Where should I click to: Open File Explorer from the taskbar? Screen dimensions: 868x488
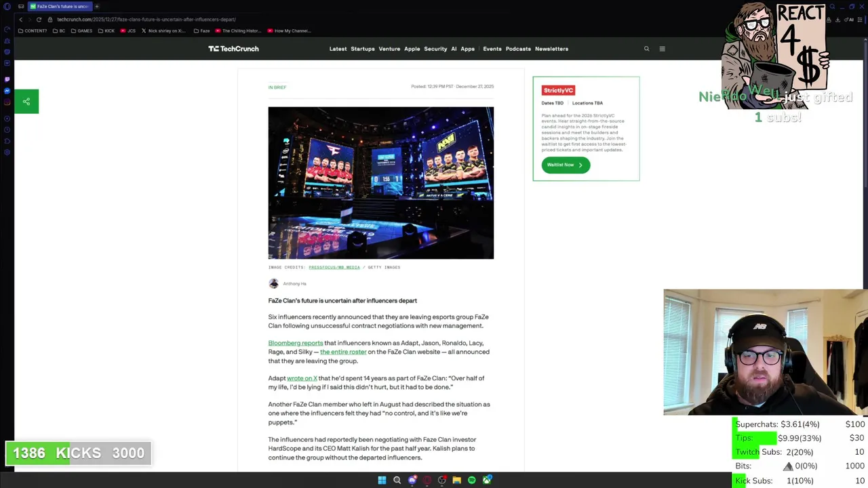tap(457, 480)
